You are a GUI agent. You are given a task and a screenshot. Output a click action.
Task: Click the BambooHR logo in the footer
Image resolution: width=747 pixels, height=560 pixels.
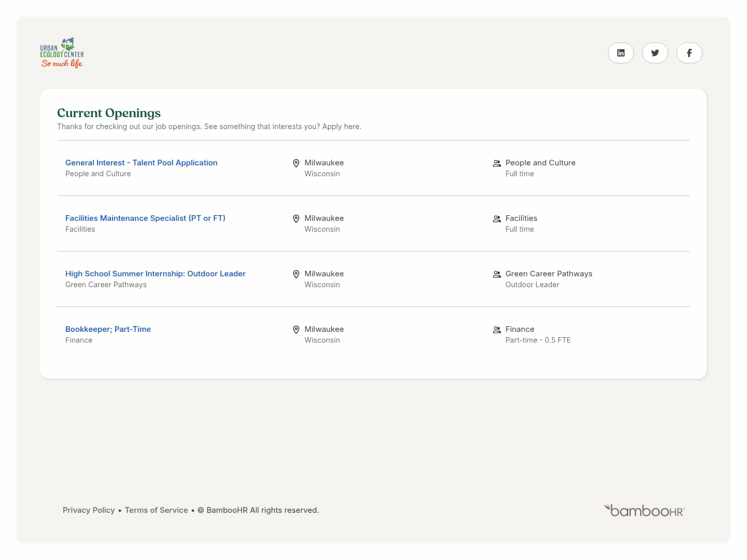point(644,510)
